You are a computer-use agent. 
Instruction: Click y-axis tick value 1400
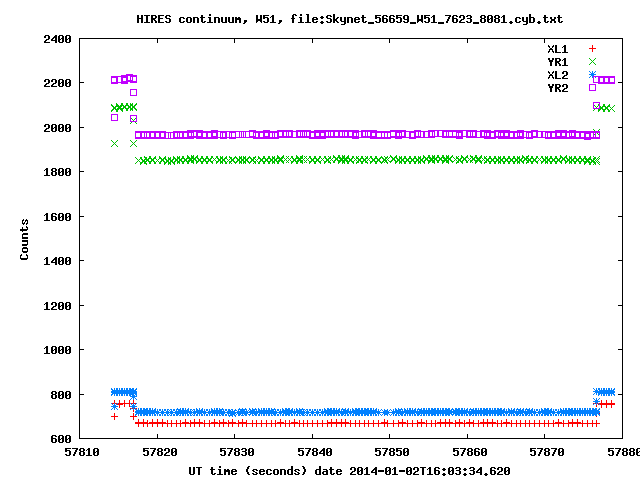coord(57,261)
